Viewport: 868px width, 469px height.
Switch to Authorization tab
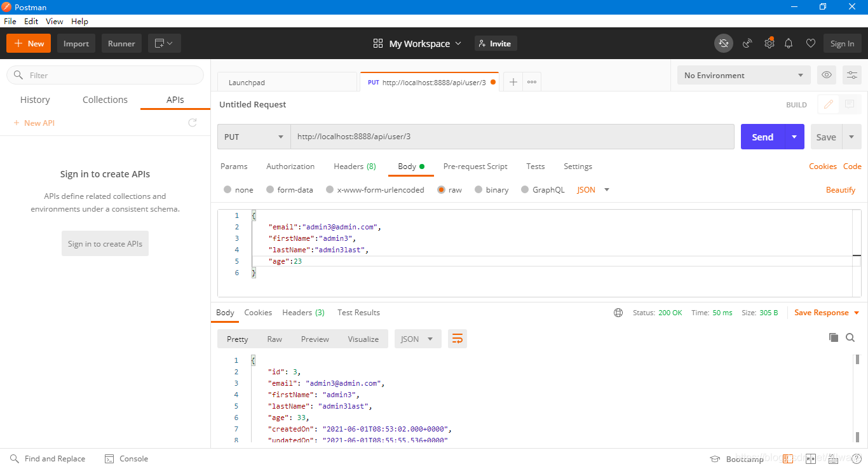(x=290, y=167)
